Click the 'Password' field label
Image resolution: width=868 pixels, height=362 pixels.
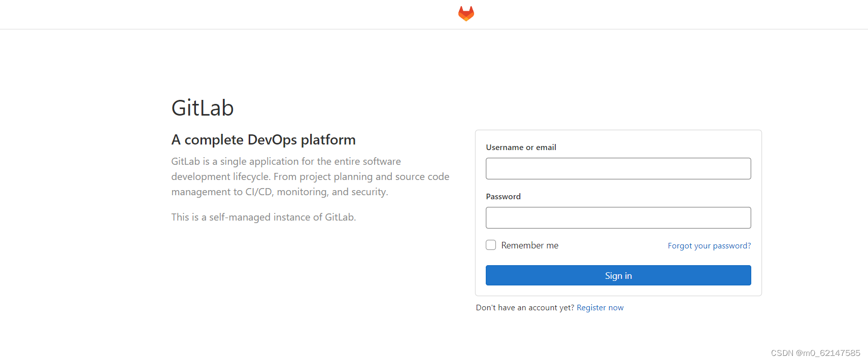click(503, 197)
